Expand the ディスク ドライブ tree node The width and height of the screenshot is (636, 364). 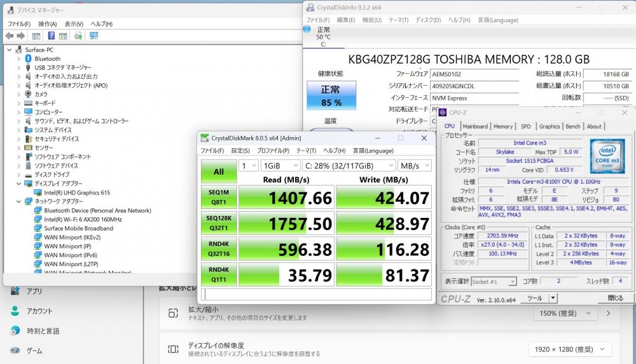[x=18, y=175]
